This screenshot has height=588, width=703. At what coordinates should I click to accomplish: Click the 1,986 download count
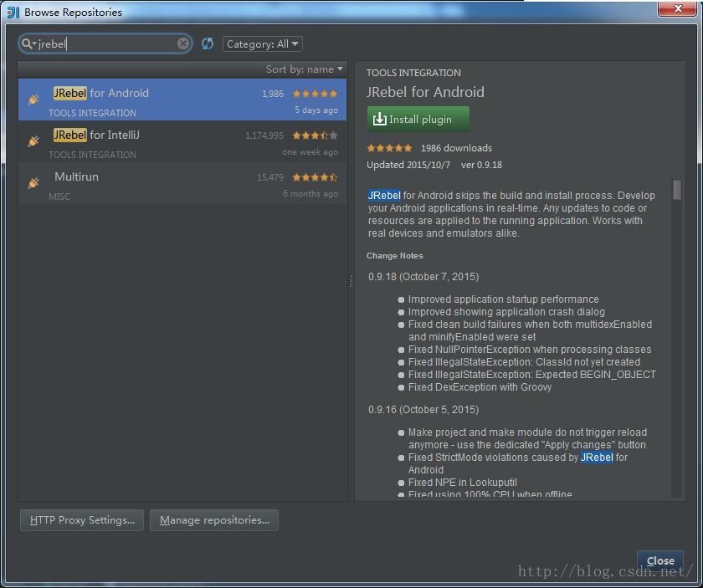click(273, 94)
